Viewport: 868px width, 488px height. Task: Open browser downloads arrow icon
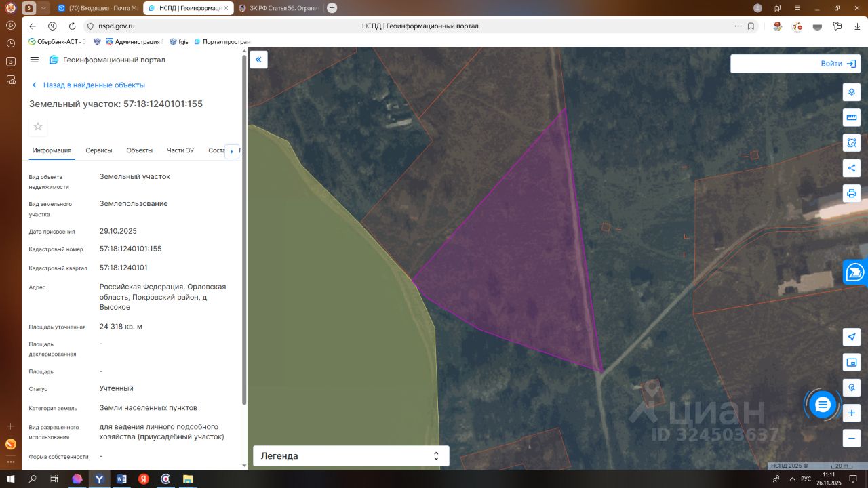(856, 26)
